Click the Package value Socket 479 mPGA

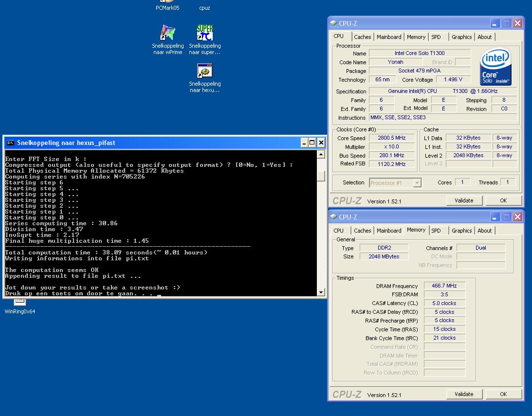pyautogui.click(x=420, y=71)
